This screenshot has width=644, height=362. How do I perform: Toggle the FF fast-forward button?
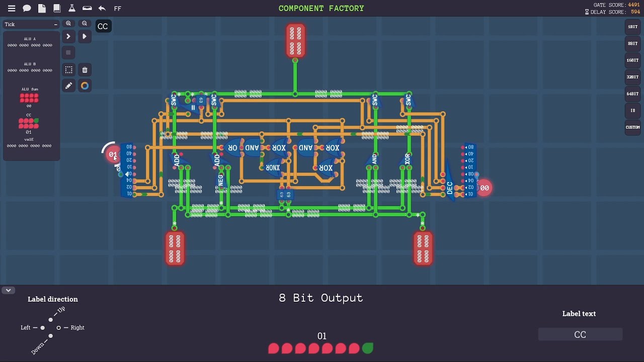pyautogui.click(x=118, y=9)
